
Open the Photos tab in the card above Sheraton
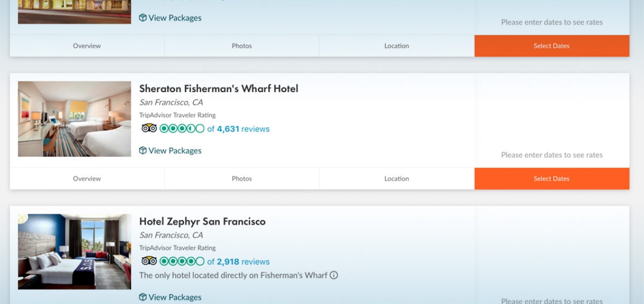click(242, 46)
